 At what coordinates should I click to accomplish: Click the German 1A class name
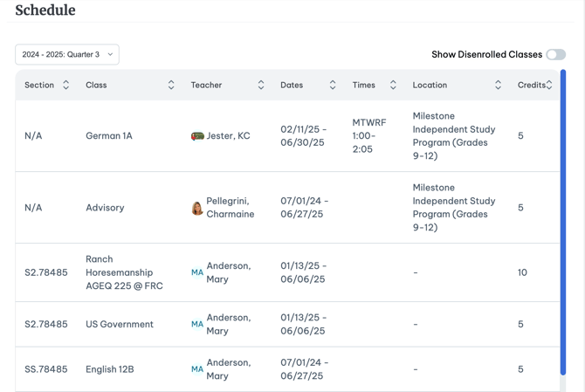pyautogui.click(x=109, y=136)
